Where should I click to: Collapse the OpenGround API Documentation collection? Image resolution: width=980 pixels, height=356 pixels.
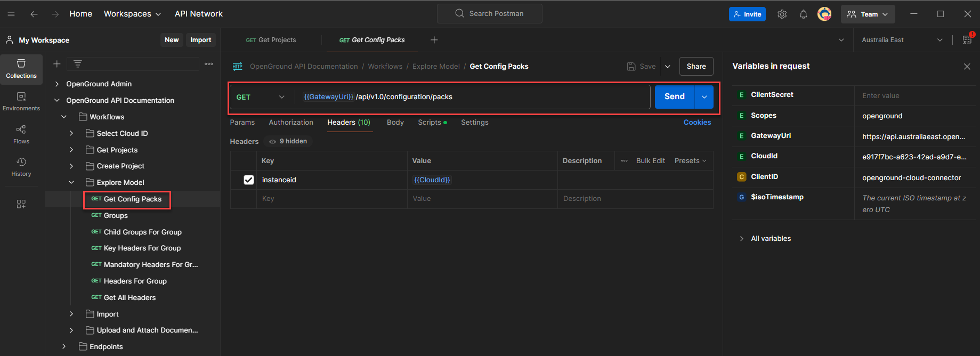(57, 100)
